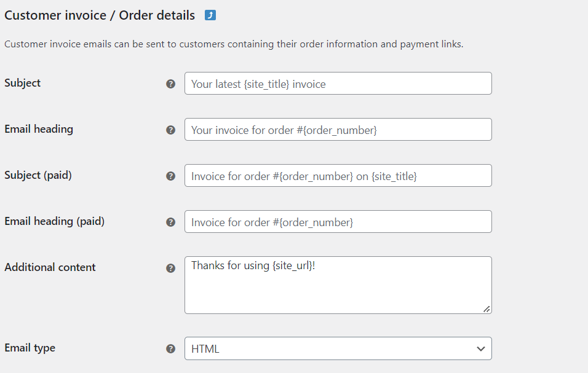This screenshot has height=373, width=588.
Task: Focus the Subject input field
Action: [338, 84]
